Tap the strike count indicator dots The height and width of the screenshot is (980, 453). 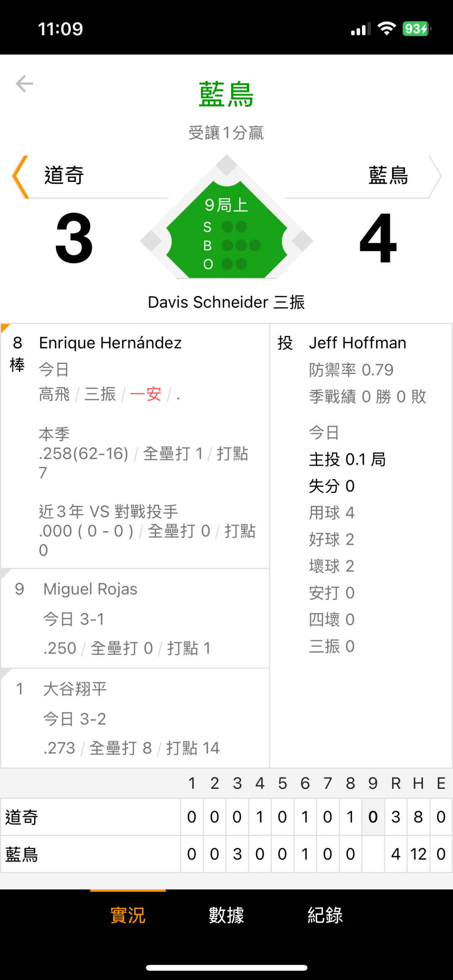(234, 227)
